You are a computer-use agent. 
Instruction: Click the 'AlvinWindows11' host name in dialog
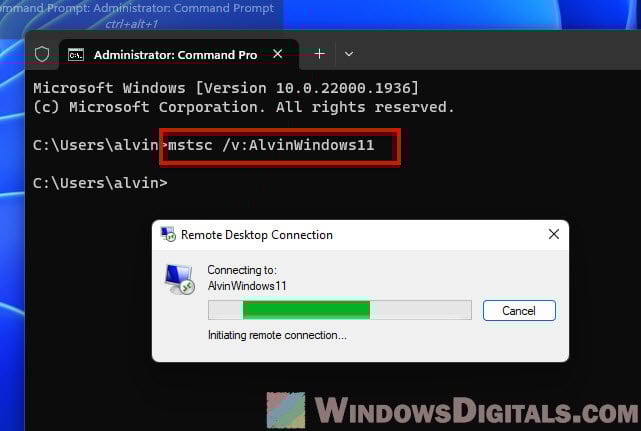[x=247, y=286]
